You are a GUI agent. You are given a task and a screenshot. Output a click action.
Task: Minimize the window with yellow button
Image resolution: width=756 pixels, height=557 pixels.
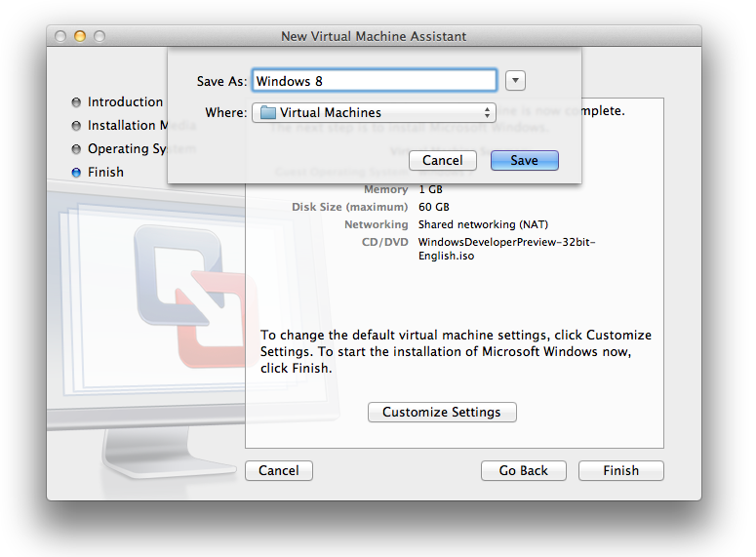80,36
